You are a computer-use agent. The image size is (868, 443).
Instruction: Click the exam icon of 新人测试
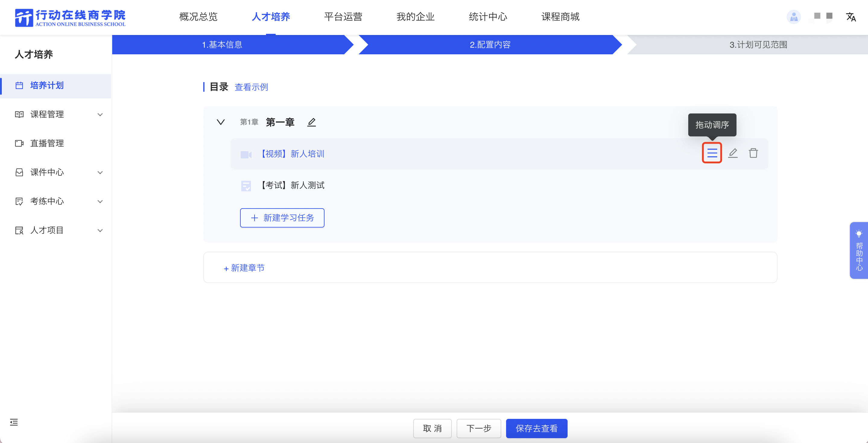[246, 186]
